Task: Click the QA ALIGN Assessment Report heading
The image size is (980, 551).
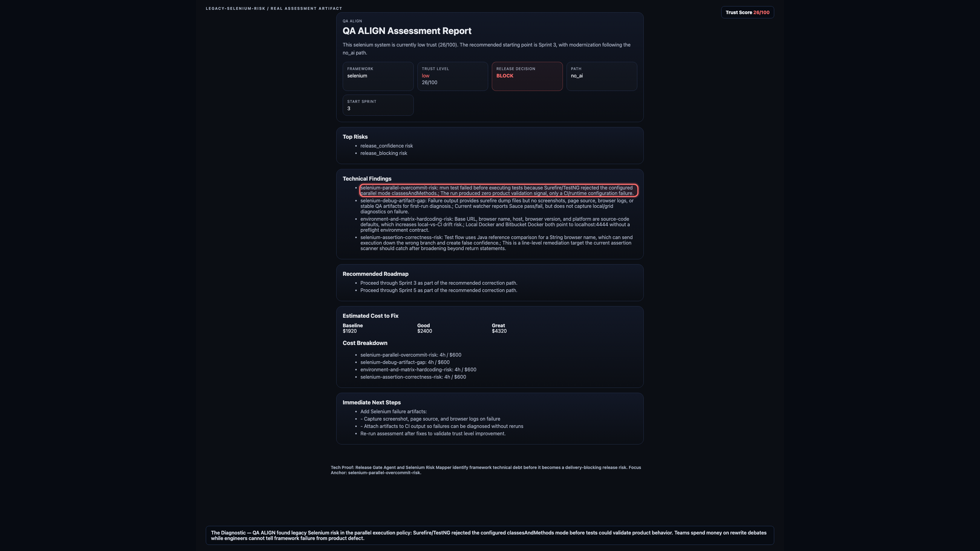Action: tap(407, 31)
